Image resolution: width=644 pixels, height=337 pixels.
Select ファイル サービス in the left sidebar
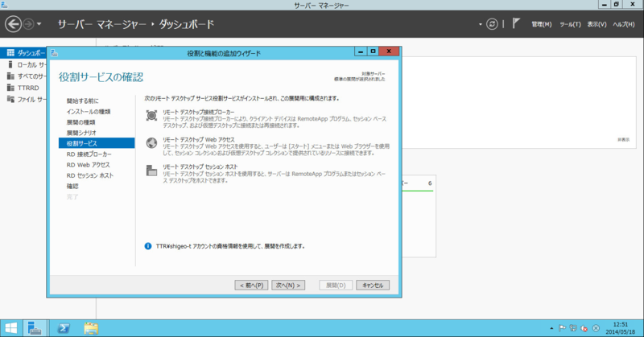pos(23,100)
